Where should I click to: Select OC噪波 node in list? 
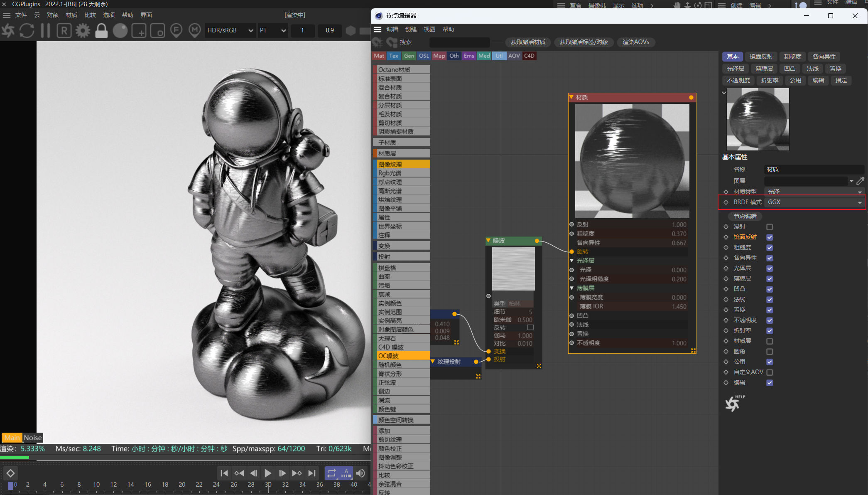[x=402, y=356]
